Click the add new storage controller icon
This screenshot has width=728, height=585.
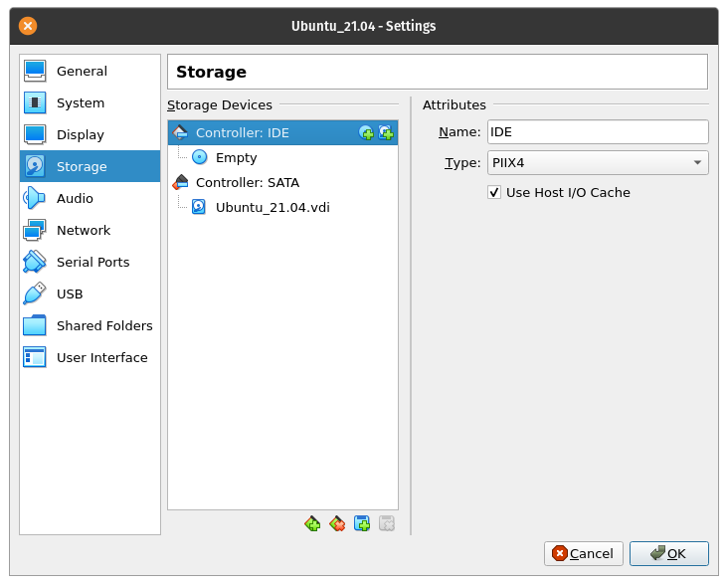(x=312, y=523)
